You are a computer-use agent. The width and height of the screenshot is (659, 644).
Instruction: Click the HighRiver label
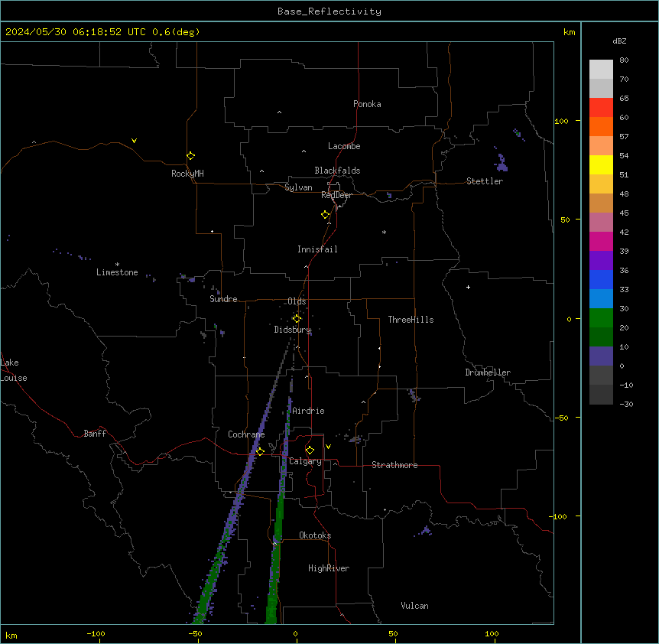tap(329, 568)
